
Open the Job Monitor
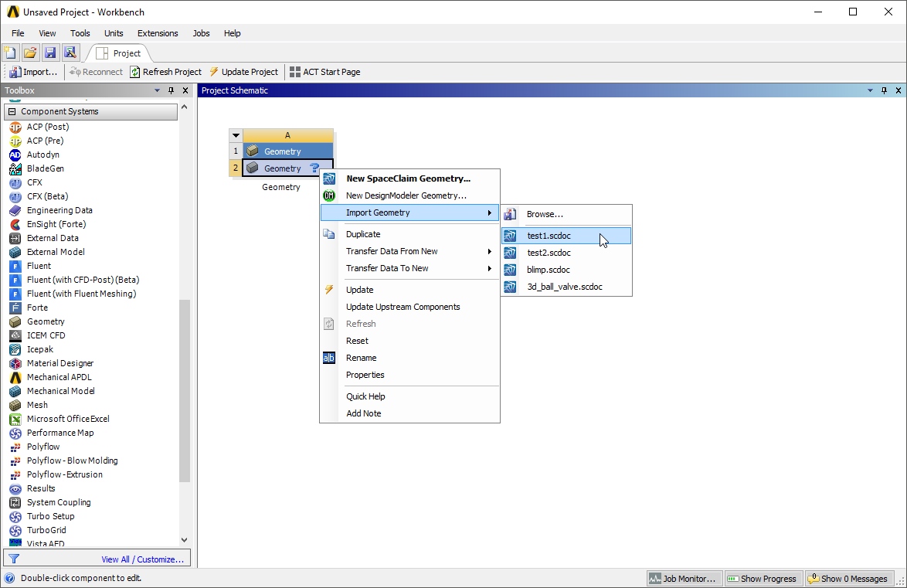pos(683,578)
